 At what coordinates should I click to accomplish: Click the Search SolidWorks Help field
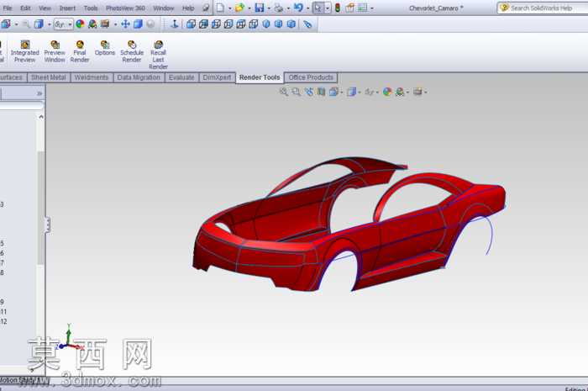(543, 8)
